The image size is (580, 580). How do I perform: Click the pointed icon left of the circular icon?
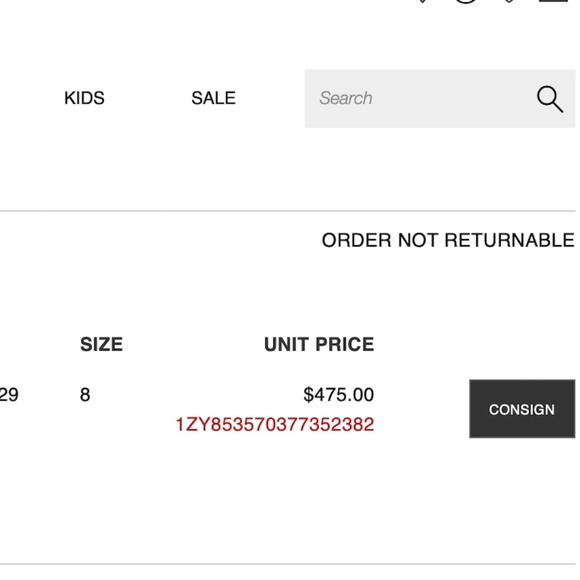(x=422, y=1)
